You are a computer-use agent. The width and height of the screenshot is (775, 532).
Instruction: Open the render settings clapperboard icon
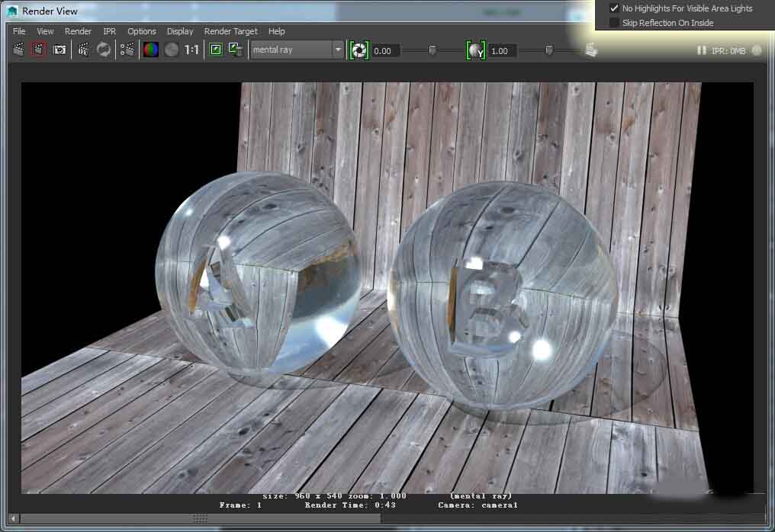(127, 50)
